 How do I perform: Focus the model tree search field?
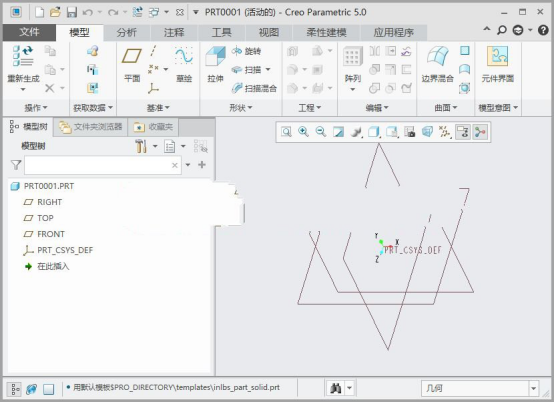(x=102, y=165)
